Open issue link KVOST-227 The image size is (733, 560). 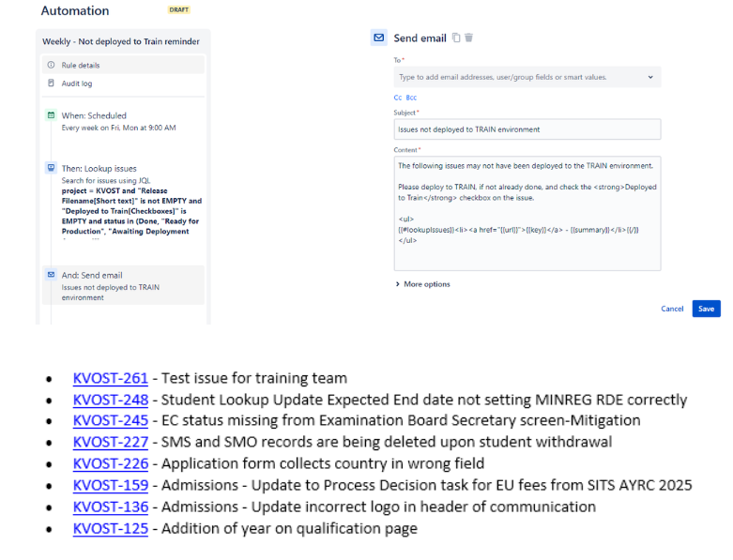[x=111, y=442]
